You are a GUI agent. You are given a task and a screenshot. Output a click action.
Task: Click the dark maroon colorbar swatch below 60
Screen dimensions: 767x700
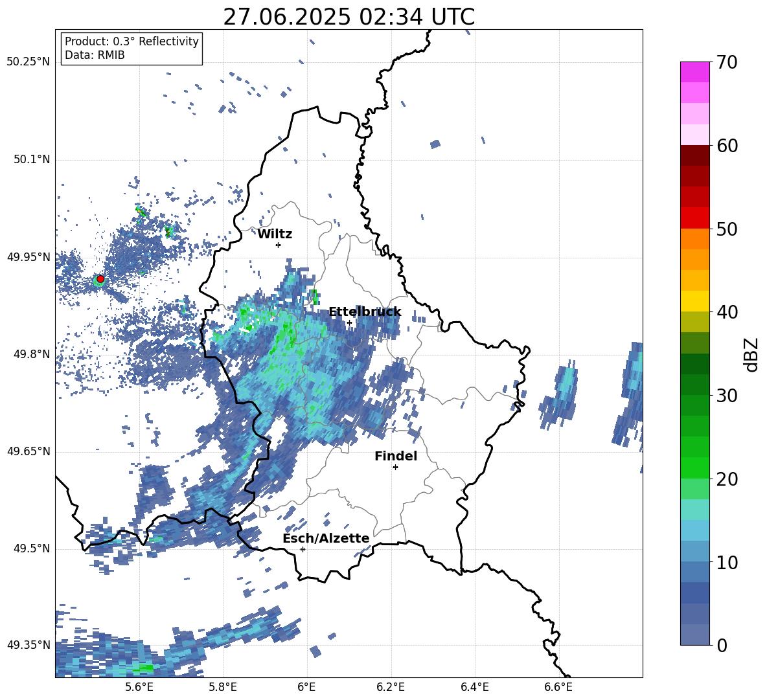tap(694, 155)
